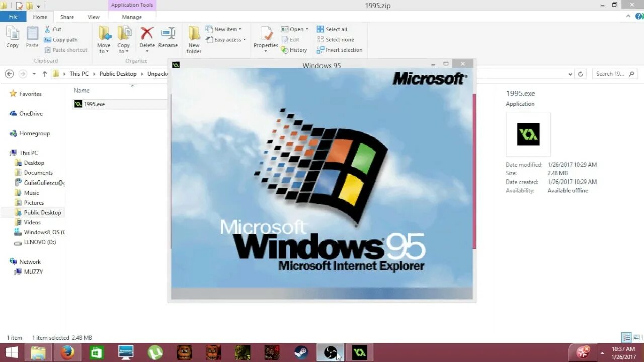Open Pictures folder in sidebar
The height and width of the screenshot is (362, 644).
click(29, 203)
